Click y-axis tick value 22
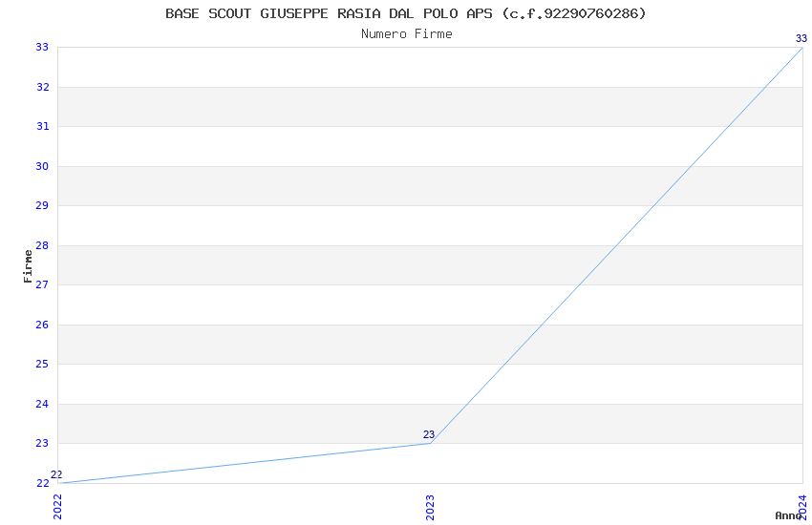This screenshot has width=812, height=525. pos(42,483)
